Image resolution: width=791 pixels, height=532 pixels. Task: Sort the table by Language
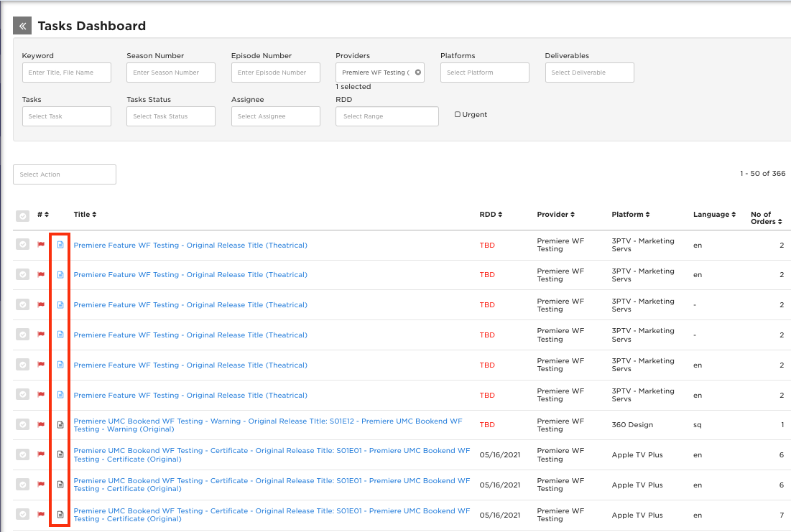point(714,215)
